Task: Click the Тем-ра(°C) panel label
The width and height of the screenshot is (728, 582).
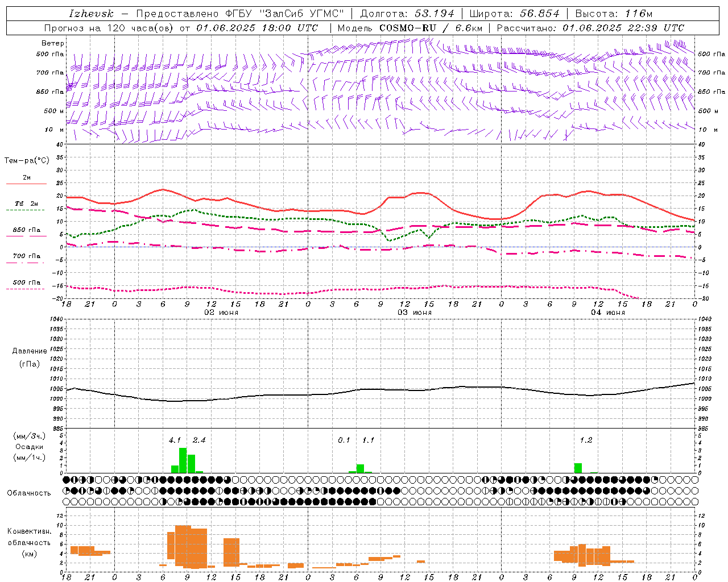Action: [27, 161]
